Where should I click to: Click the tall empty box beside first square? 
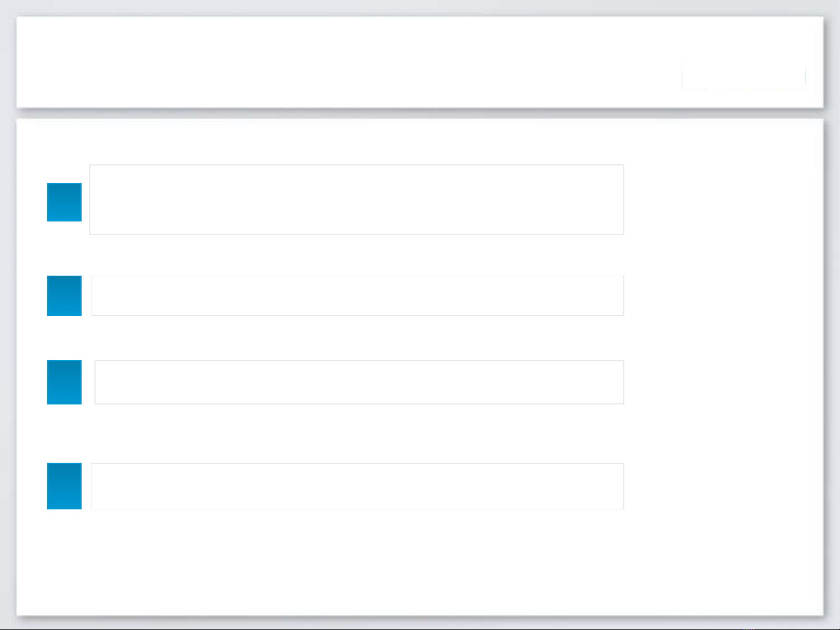357,199
